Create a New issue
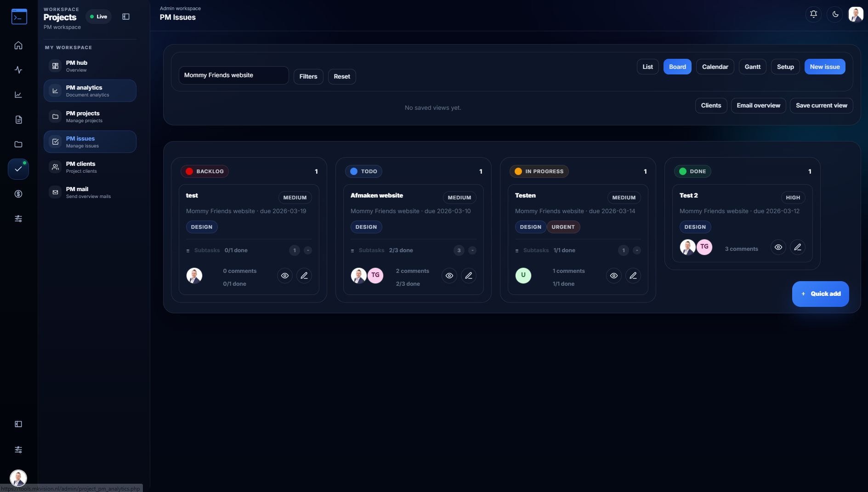 [x=824, y=67]
